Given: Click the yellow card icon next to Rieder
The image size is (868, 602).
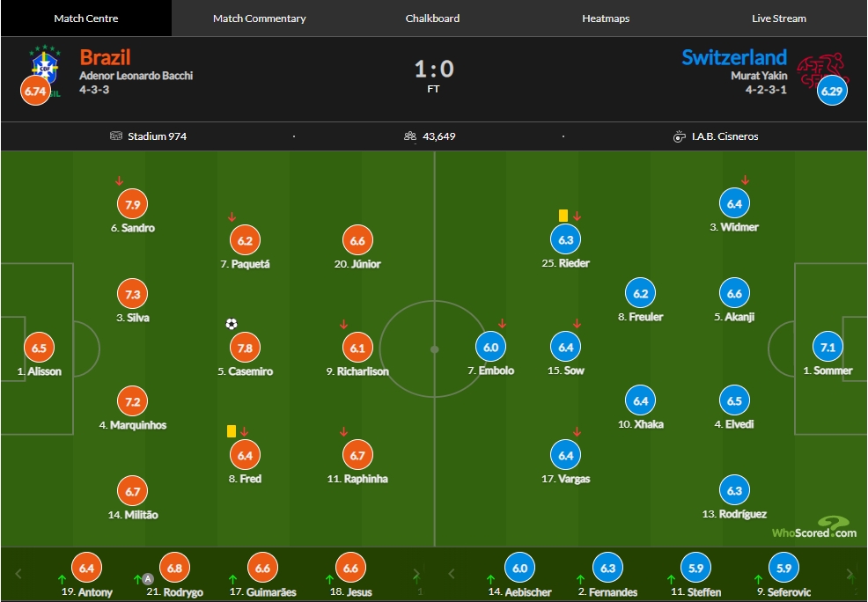Looking at the screenshot, I should click(x=563, y=216).
